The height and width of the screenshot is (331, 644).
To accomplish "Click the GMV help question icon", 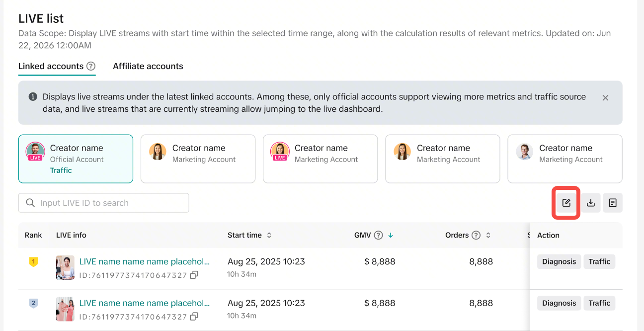I will click(x=378, y=235).
